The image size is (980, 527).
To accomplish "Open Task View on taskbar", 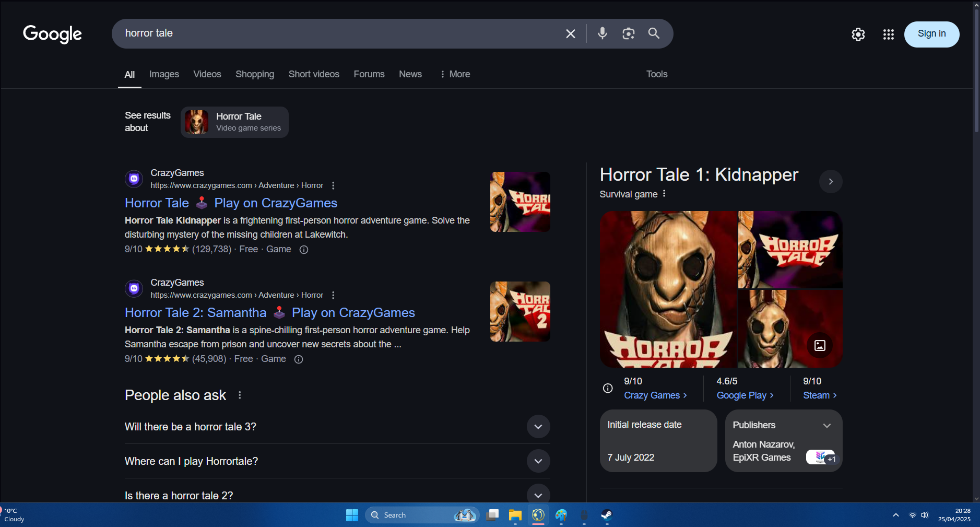I will [x=492, y=515].
